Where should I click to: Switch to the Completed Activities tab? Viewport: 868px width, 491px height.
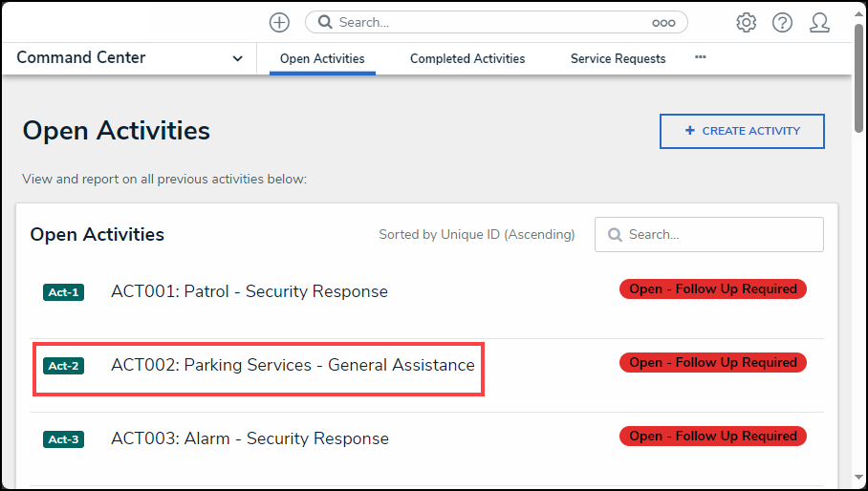click(467, 59)
